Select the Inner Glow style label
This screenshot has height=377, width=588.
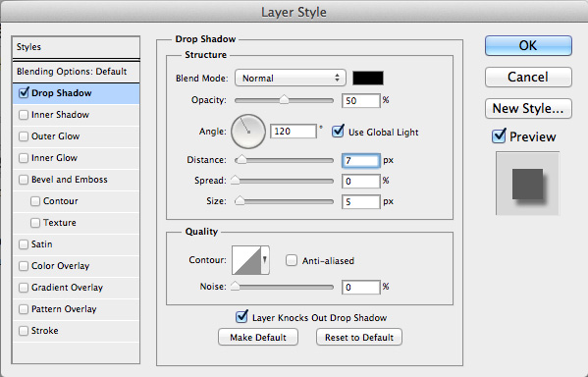pyautogui.click(x=54, y=158)
